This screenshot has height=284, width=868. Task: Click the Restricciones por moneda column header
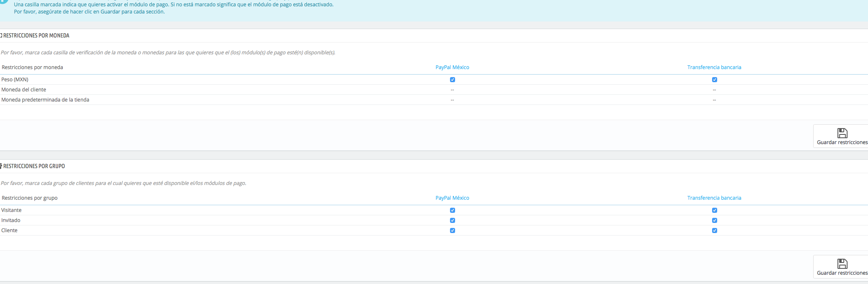pos(32,67)
